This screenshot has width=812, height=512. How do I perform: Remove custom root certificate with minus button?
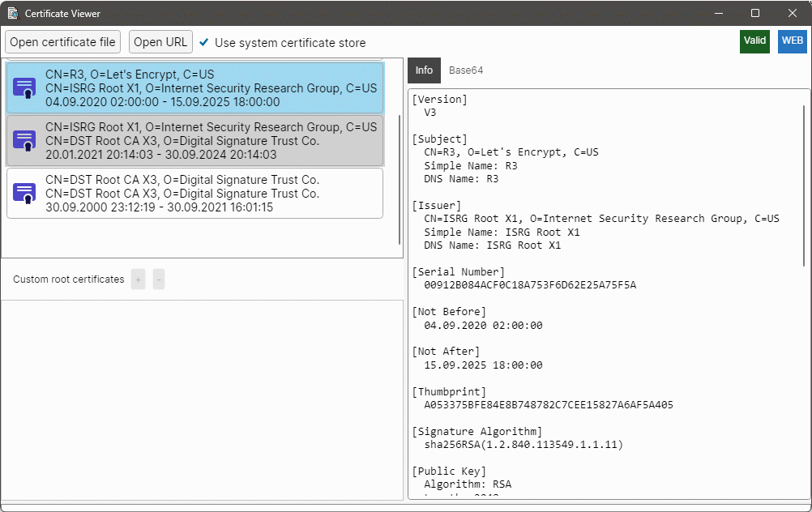159,279
